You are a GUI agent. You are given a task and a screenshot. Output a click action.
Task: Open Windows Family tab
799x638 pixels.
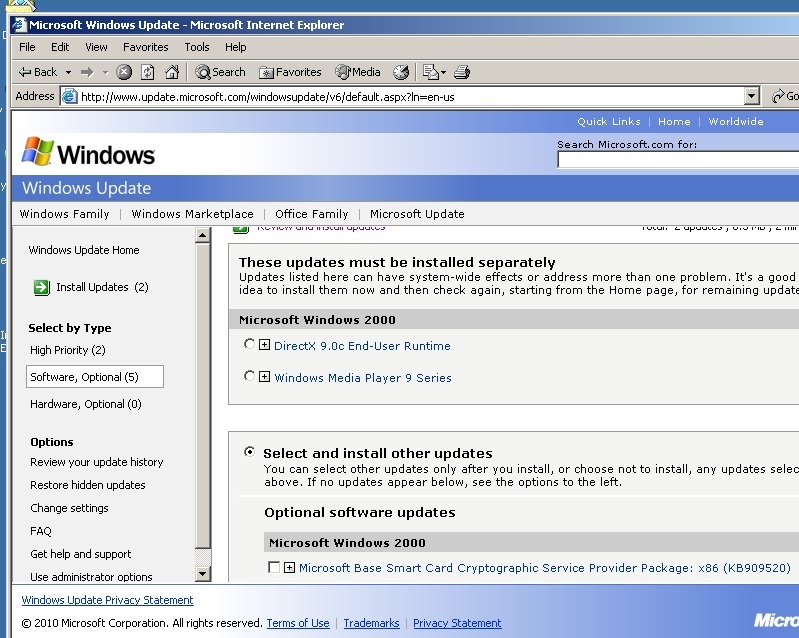[x=64, y=214]
